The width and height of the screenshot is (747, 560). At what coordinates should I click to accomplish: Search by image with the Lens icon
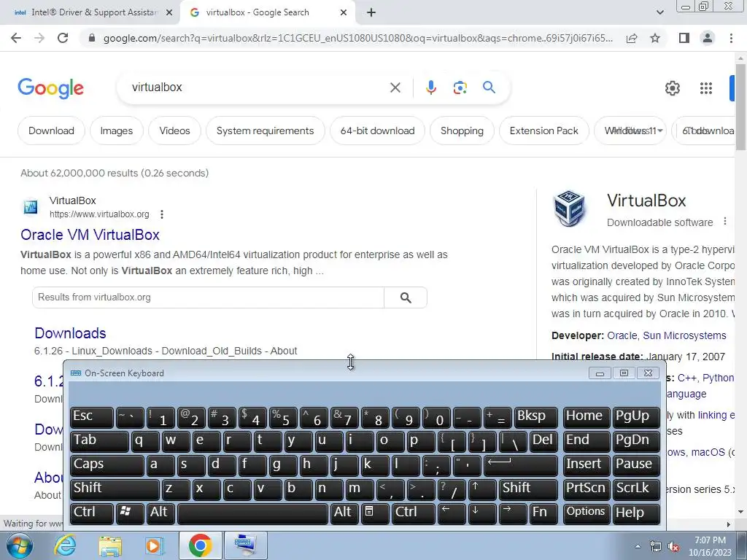point(460,87)
